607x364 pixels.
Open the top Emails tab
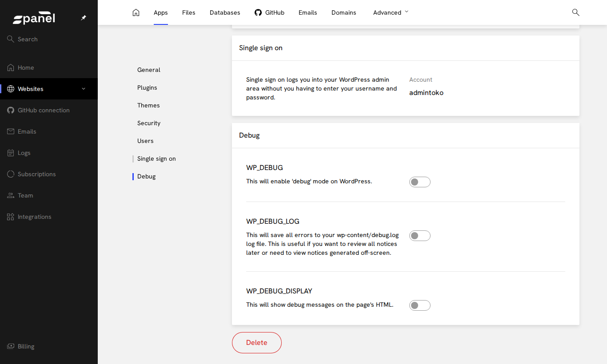click(308, 12)
